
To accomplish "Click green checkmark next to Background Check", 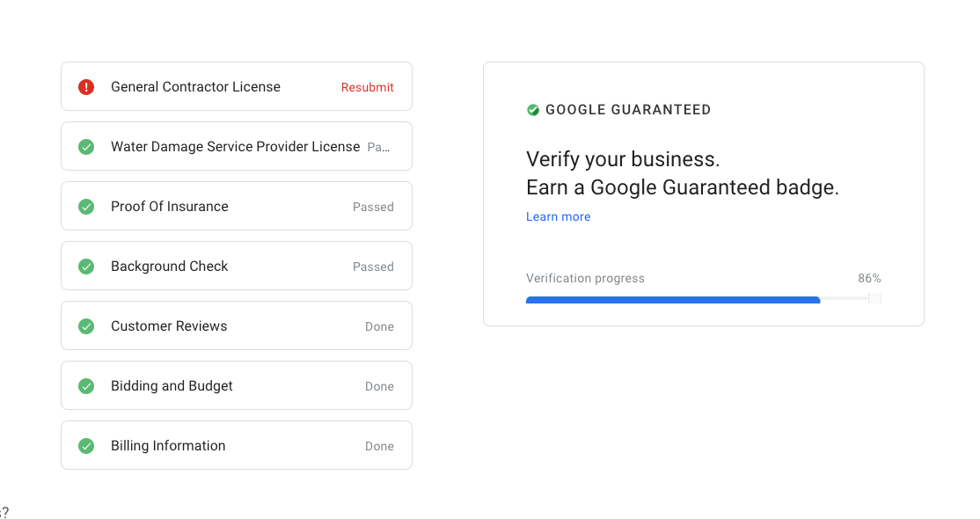I will [86, 267].
